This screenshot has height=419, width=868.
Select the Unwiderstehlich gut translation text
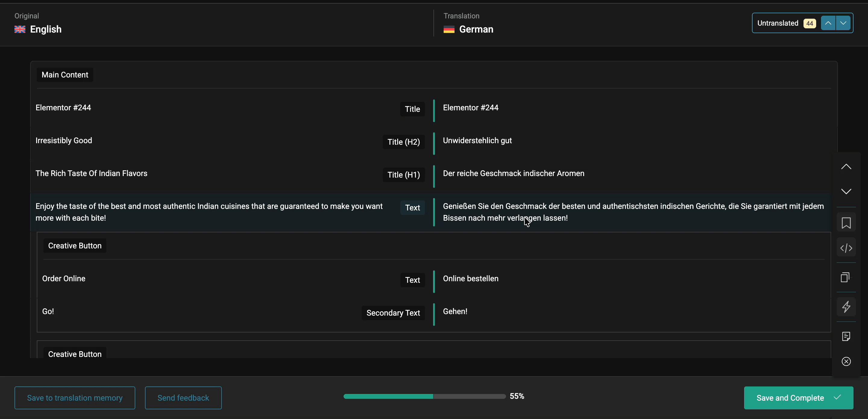pyautogui.click(x=477, y=140)
